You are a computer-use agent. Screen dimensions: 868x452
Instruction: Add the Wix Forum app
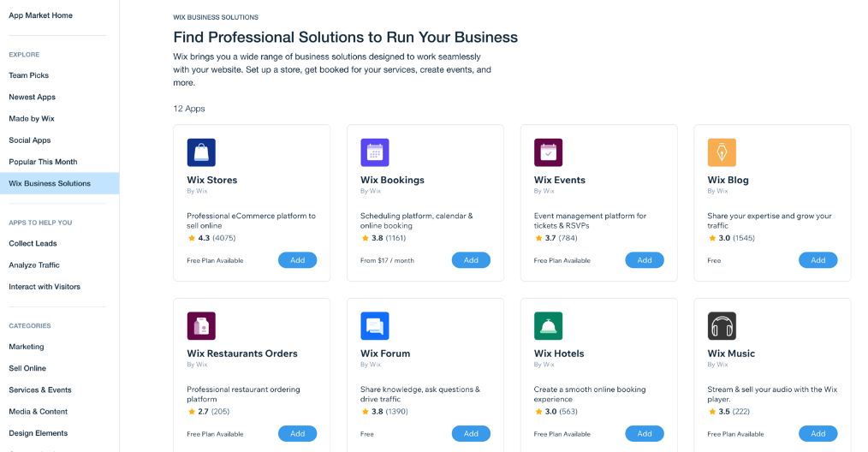click(471, 434)
